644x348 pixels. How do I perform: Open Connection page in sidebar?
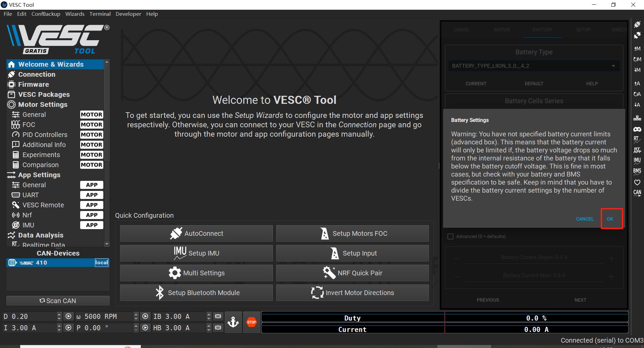click(x=55, y=74)
